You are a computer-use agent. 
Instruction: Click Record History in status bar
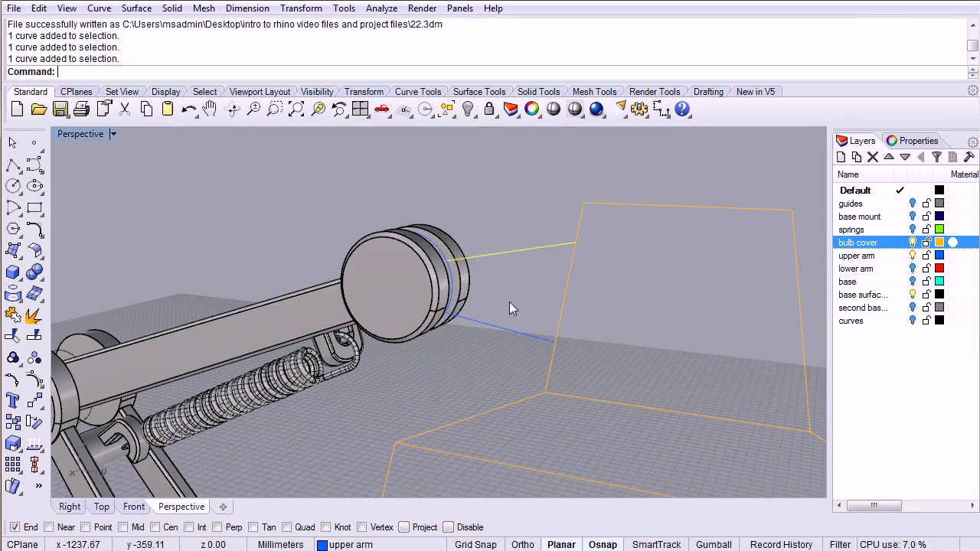click(x=781, y=545)
